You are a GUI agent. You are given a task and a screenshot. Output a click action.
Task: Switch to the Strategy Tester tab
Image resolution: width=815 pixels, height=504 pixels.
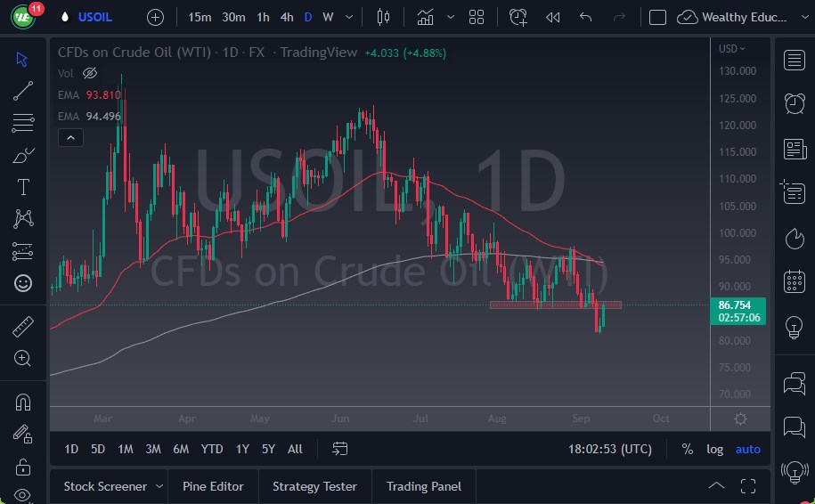click(x=314, y=486)
